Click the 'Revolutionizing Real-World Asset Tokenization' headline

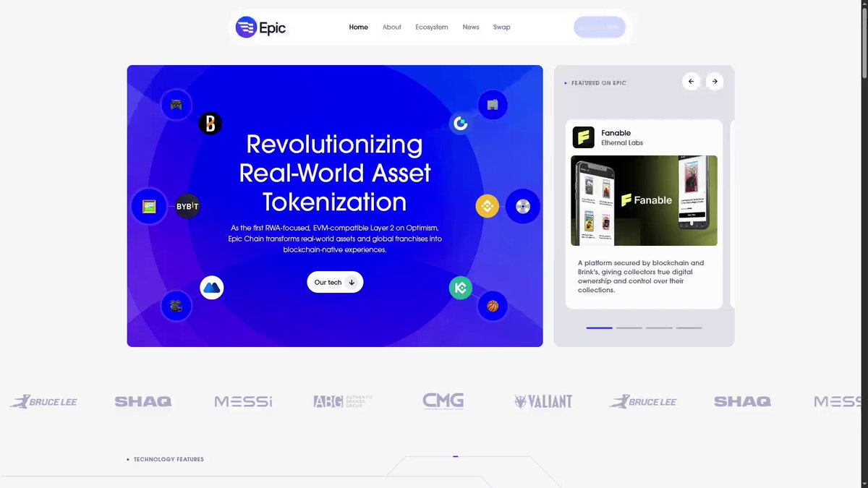pyautogui.click(x=335, y=173)
